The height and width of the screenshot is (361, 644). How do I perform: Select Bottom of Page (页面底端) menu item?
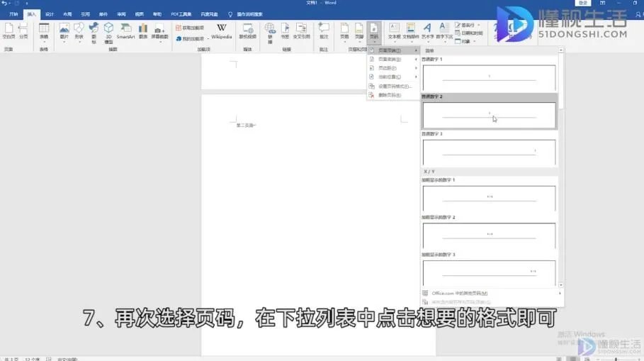pos(393,59)
